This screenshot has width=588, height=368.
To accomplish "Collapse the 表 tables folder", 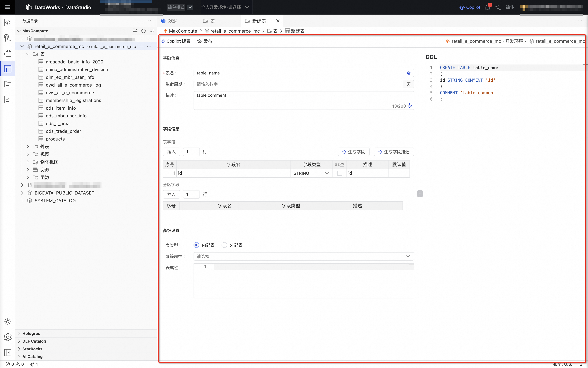I will [28, 54].
